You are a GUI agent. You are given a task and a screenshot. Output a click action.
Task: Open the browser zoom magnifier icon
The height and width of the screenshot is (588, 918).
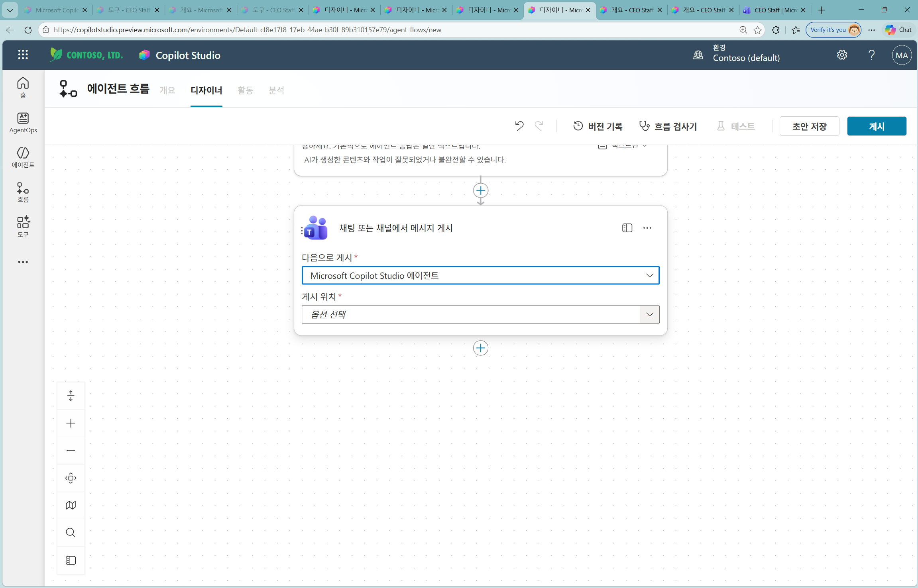tap(743, 30)
